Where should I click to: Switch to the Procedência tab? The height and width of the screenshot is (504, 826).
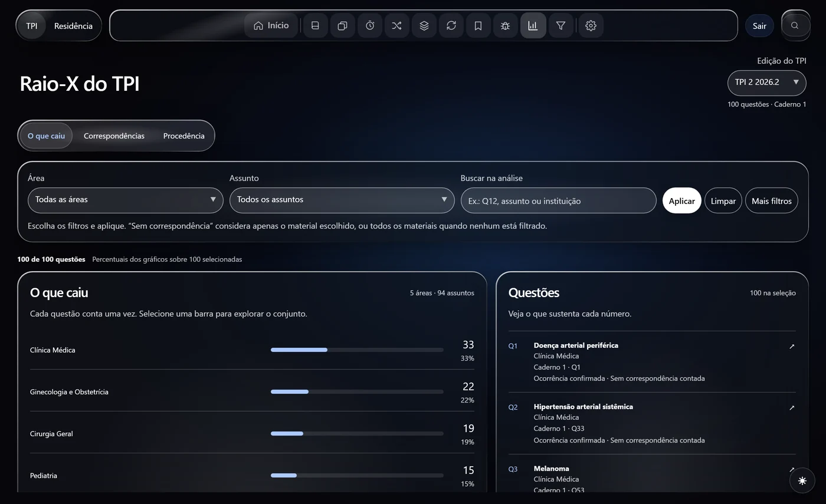coord(184,136)
